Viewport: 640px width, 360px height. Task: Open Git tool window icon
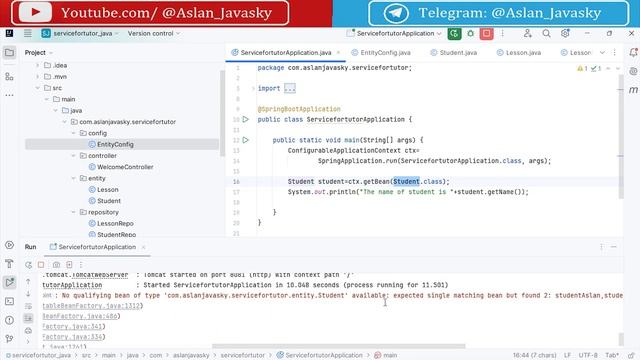(x=9, y=339)
